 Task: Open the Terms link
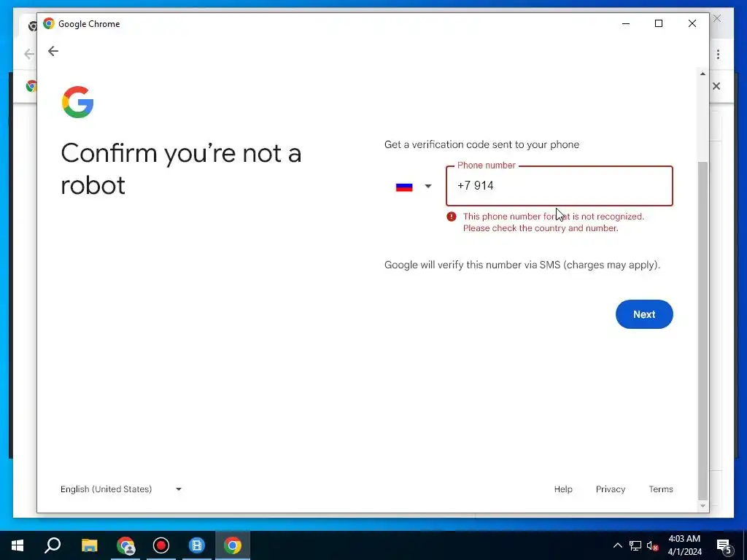(x=661, y=489)
